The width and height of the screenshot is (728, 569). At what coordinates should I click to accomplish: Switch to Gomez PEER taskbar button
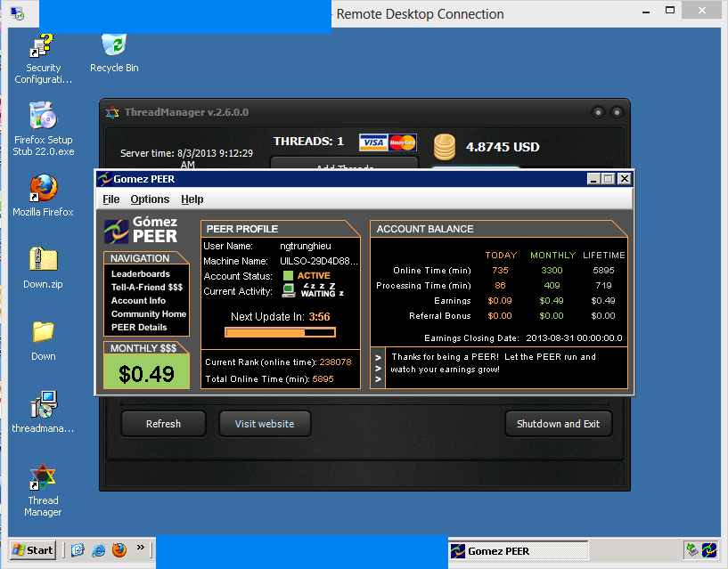click(518, 551)
